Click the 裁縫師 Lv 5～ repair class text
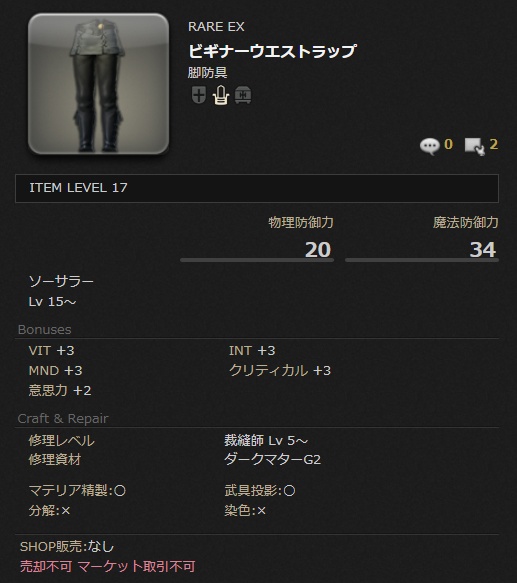This screenshot has width=517, height=583. [266, 441]
